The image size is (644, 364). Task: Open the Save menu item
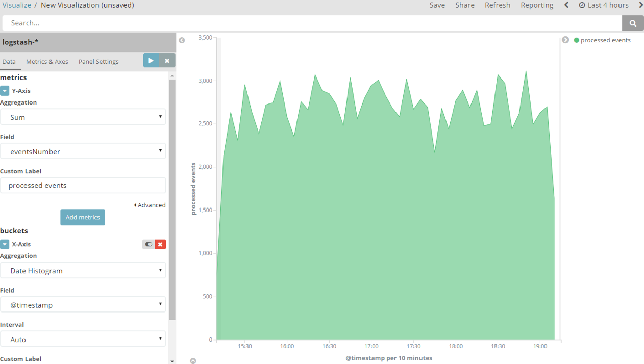pyautogui.click(x=437, y=5)
